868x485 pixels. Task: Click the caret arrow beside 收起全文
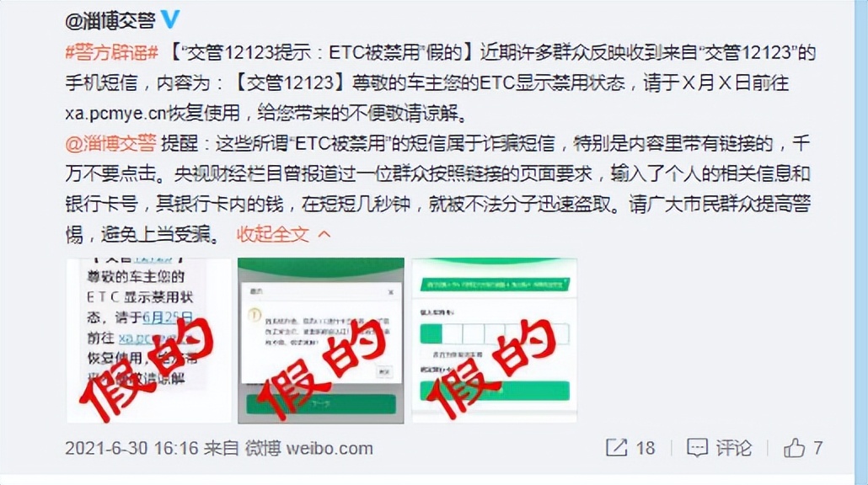[x=324, y=235]
